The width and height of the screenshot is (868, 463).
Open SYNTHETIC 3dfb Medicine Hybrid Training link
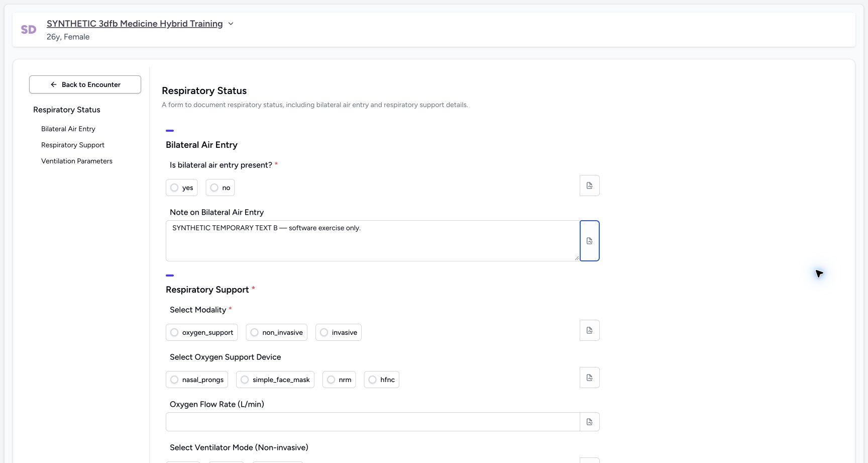click(135, 24)
